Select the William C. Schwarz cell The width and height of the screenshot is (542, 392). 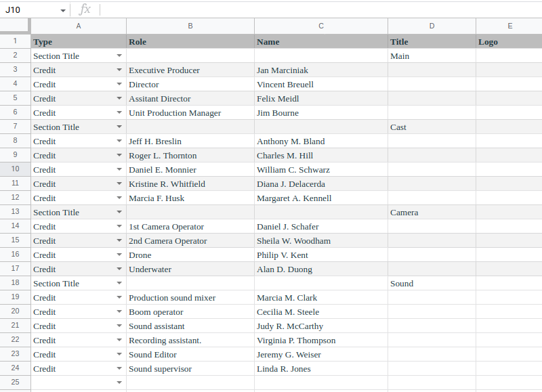pyautogui.click(x=320, y=169)
